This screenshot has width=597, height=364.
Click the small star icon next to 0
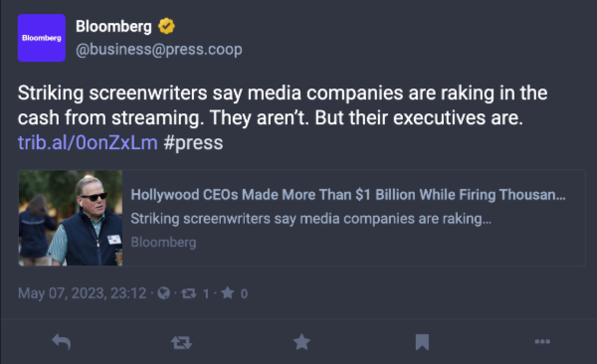point(228,292)
